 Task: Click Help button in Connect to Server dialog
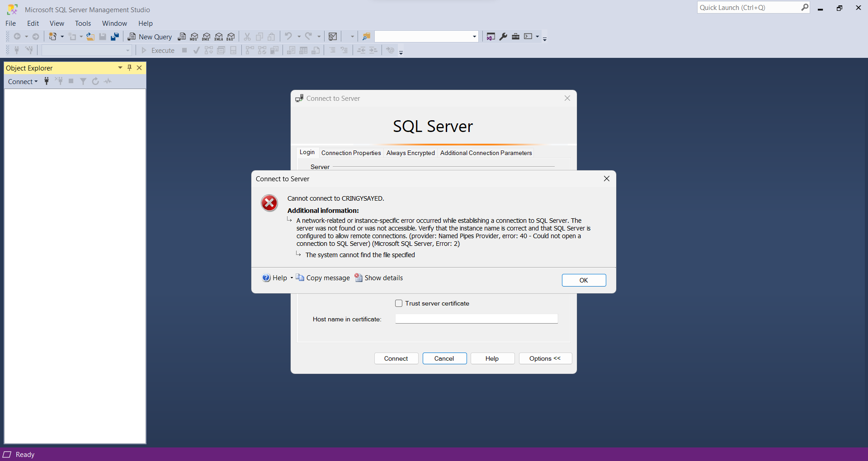[x=492, y=358]
